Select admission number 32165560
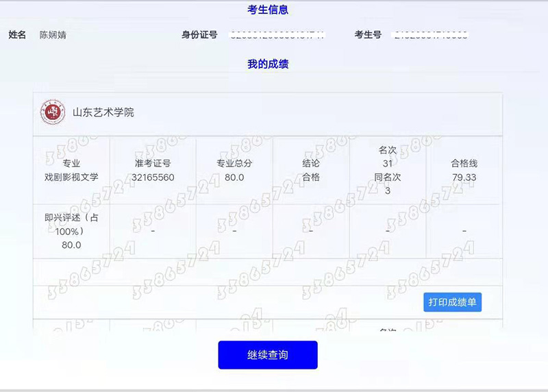The image size is (548, 392). 153,177
